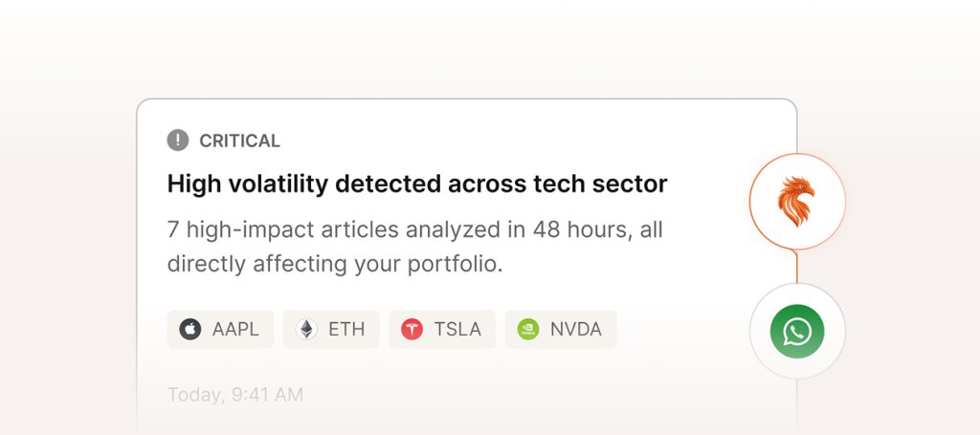The image size is (980, 435).
Task: Open the High volatility detected headline
Action: coord(416,184)
